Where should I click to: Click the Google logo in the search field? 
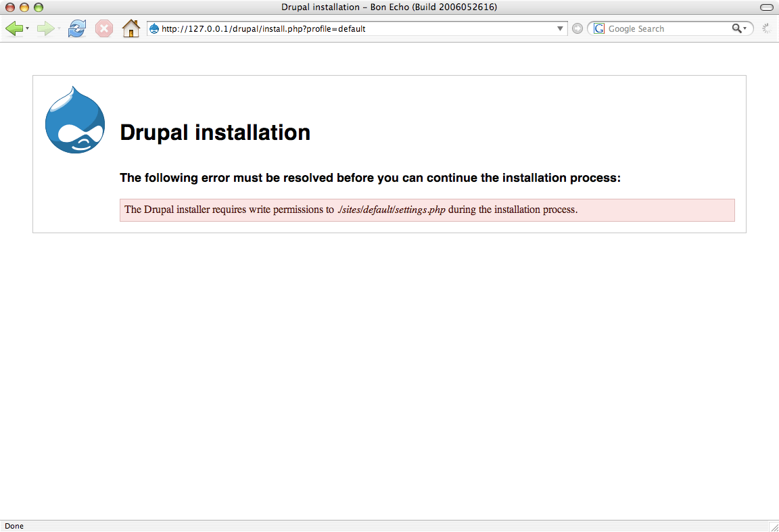[598, 28]
